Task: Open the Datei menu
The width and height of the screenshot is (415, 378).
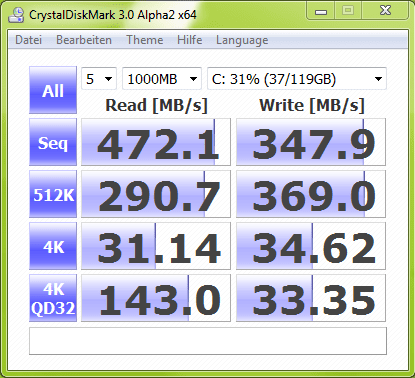Action: point(29,40)
